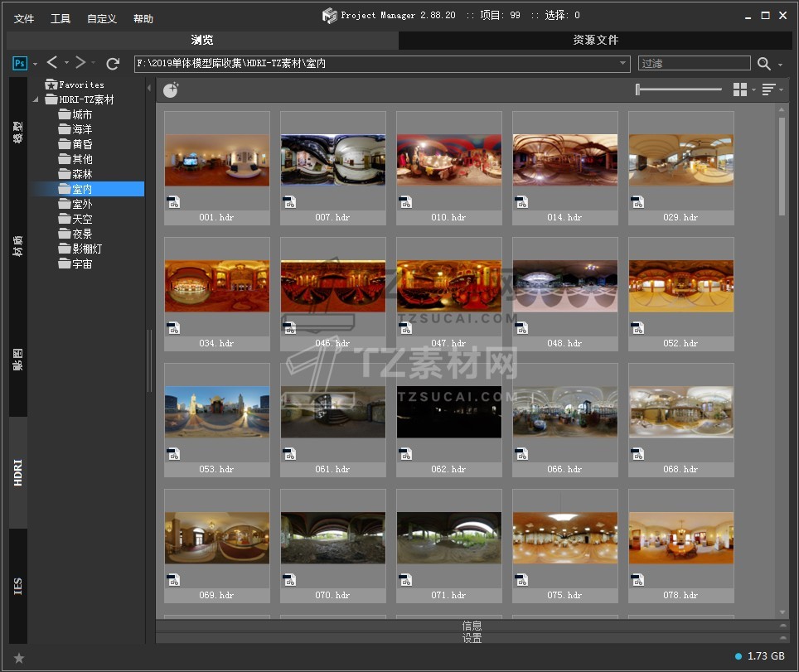
Task: Click the 过滤 filter input field
Action: tap(694, 63)
